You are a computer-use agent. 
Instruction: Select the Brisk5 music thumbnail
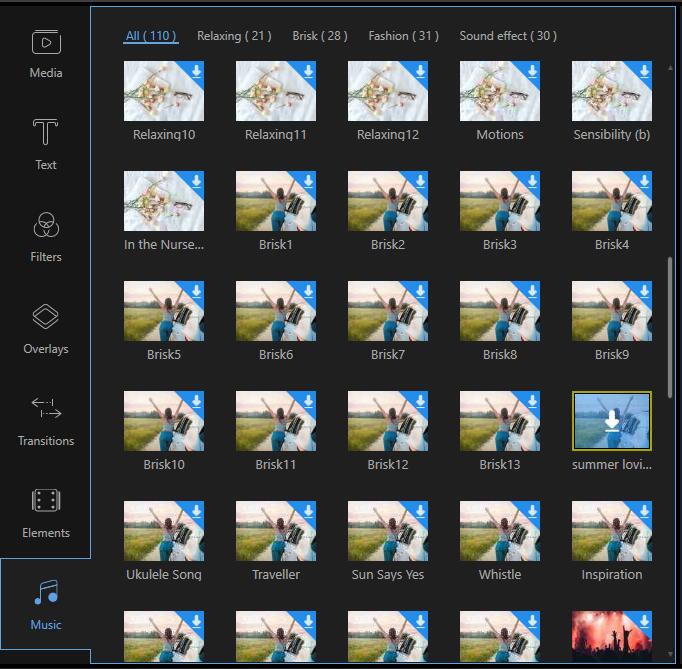click(164, 311)
